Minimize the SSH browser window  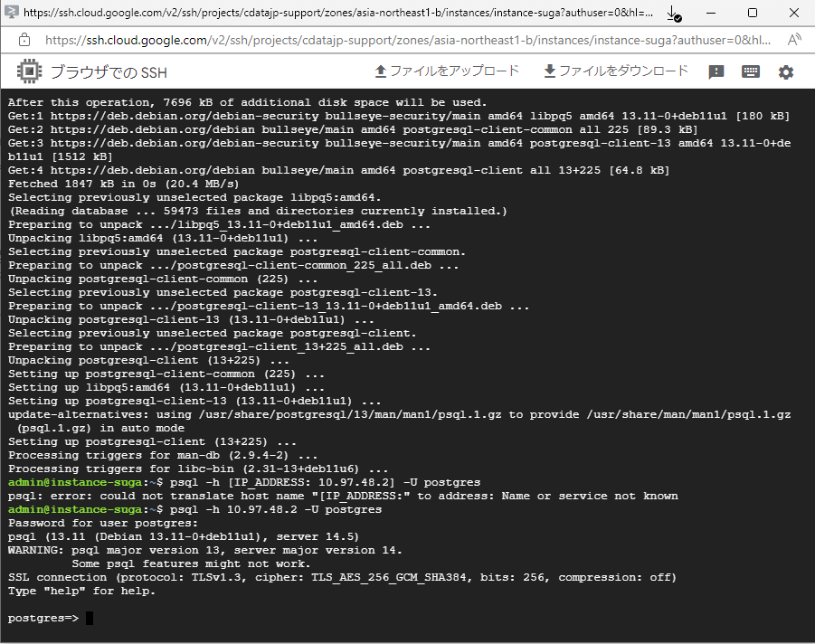[711, 13]
